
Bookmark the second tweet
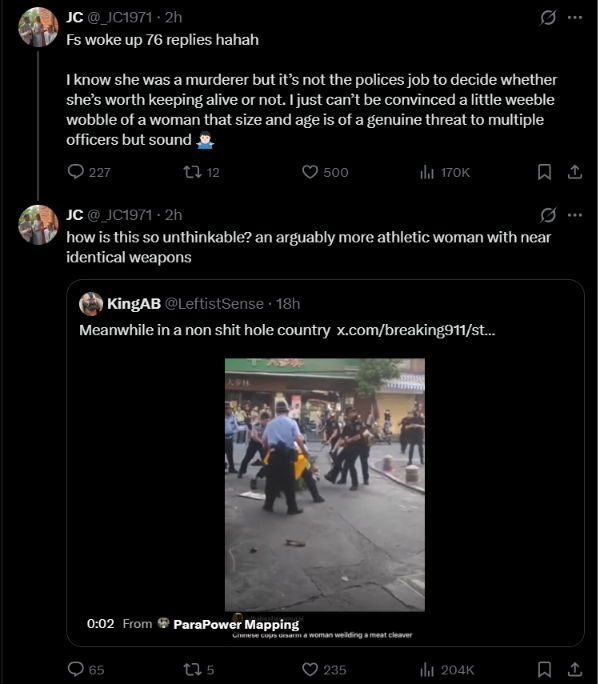click(544, 670)
